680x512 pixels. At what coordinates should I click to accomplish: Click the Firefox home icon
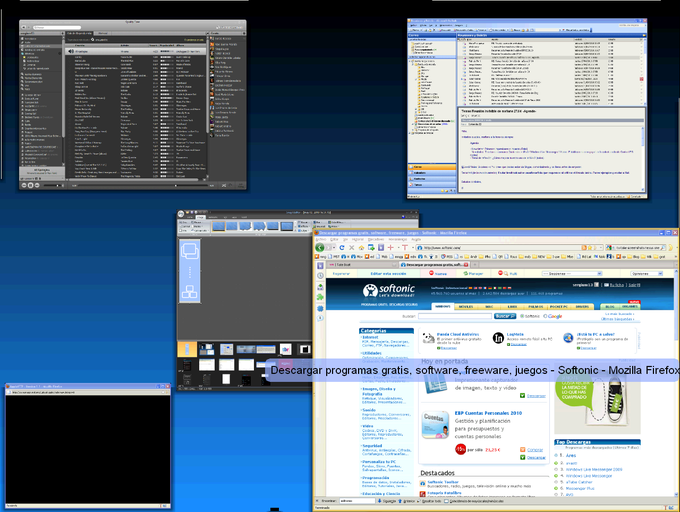361,248
